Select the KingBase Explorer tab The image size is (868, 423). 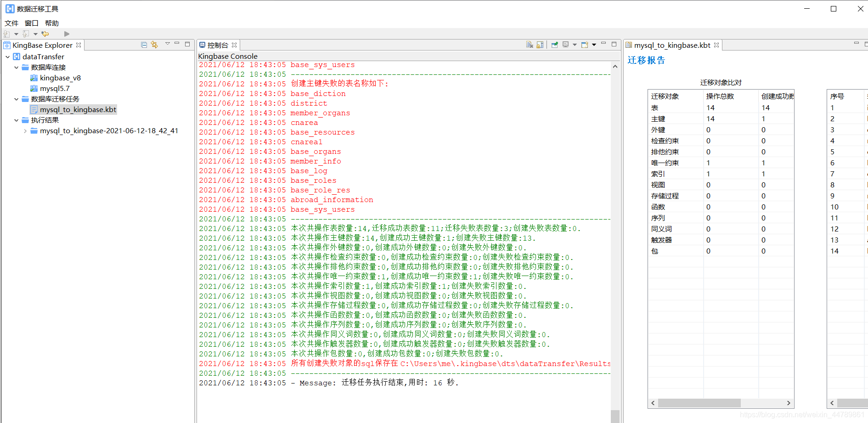coord(42,45)
